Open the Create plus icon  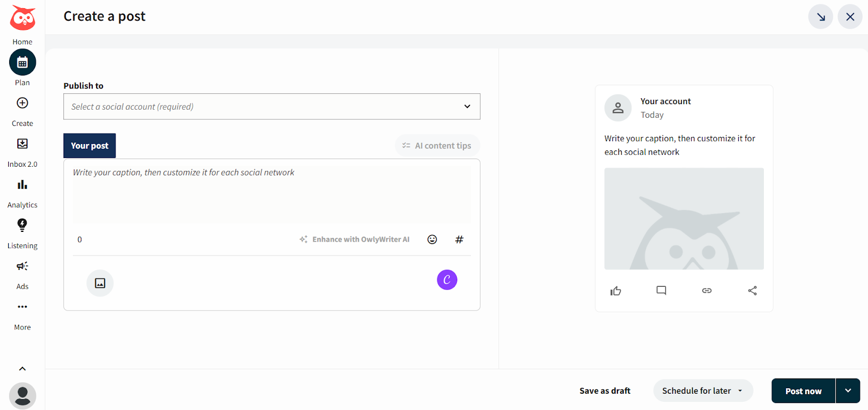(22, 103)
